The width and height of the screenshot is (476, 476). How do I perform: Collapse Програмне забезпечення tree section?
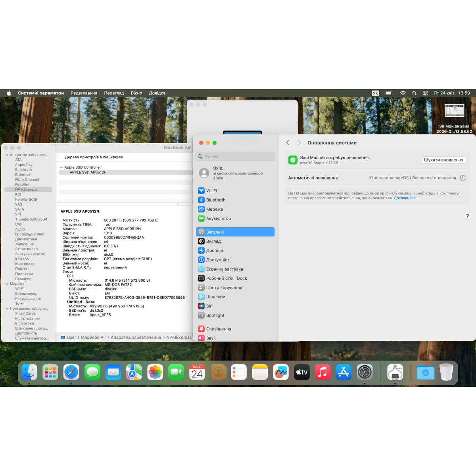coord(7,309)
